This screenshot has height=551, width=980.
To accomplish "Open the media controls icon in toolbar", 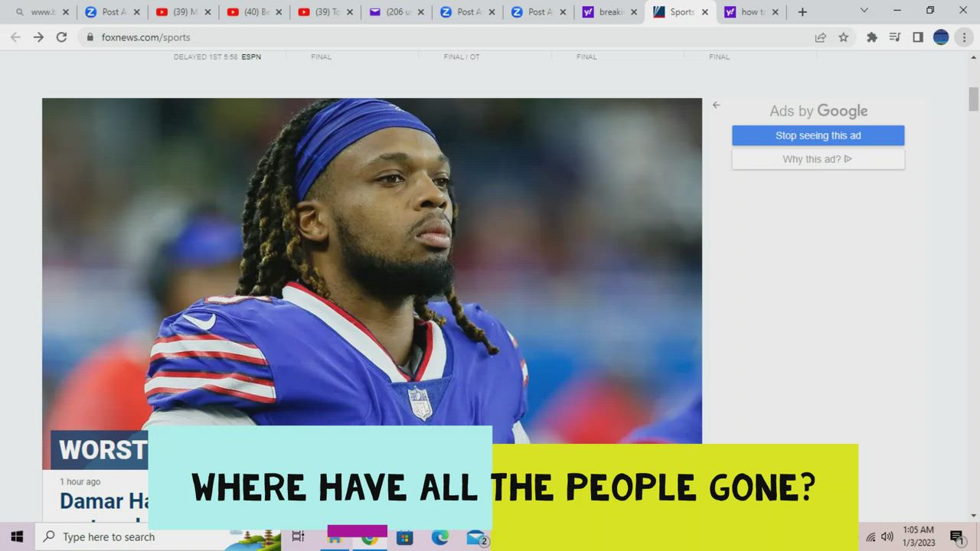I will (x=894, y=37).
